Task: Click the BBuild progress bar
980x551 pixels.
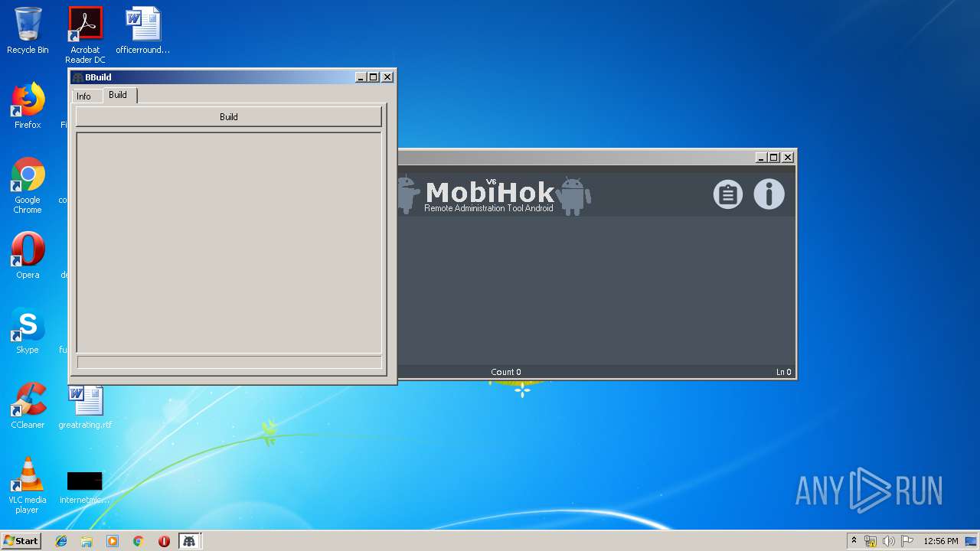Action: pyautogui.click(x=229, y=362)
